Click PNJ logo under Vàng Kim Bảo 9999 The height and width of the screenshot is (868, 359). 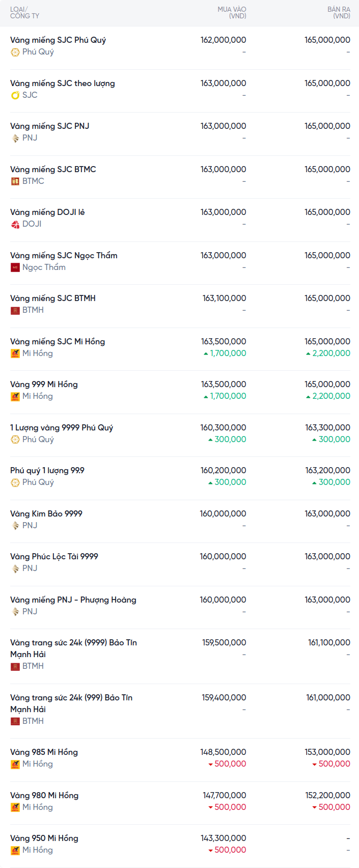click(x=15, y=526)
